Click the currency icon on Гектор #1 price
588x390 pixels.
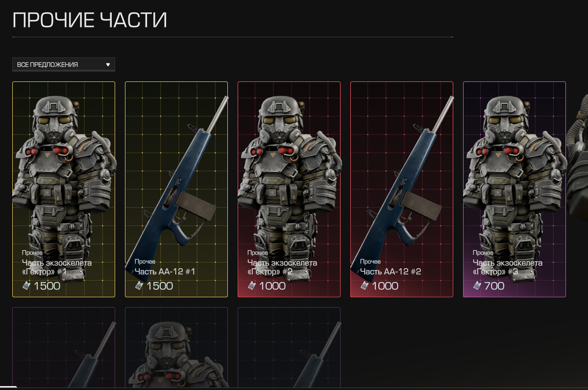pos(26,286)
